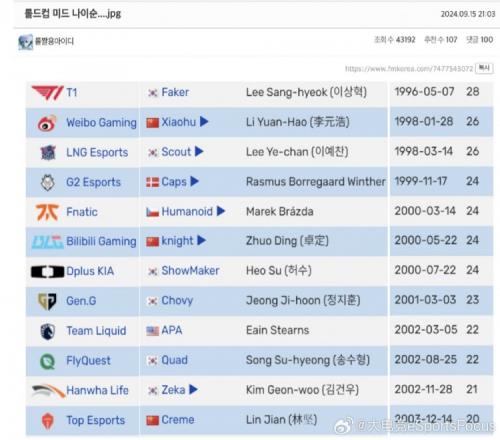Click the Fnatic orange logo
This screenshot has height=440, width=500.
(47, 212)
